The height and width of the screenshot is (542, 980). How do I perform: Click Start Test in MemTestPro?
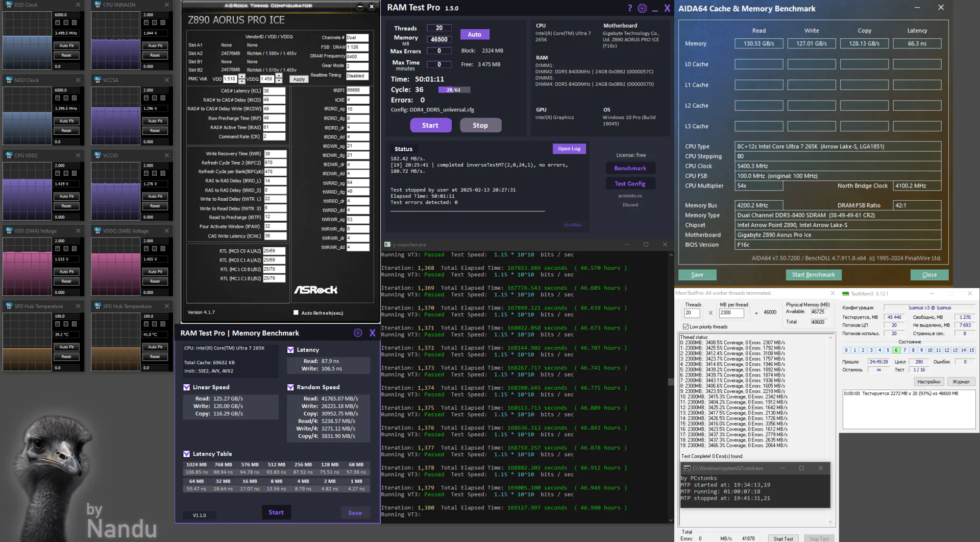(783, 538)
